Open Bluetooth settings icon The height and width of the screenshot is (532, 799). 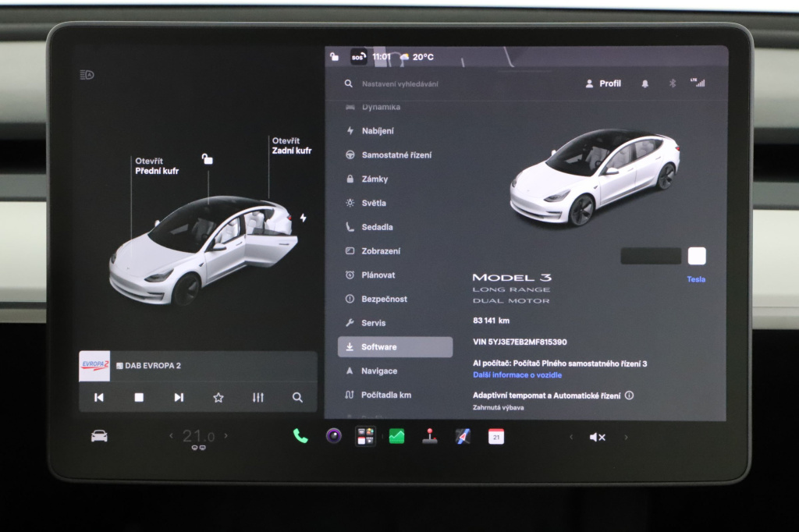point(672,83)
